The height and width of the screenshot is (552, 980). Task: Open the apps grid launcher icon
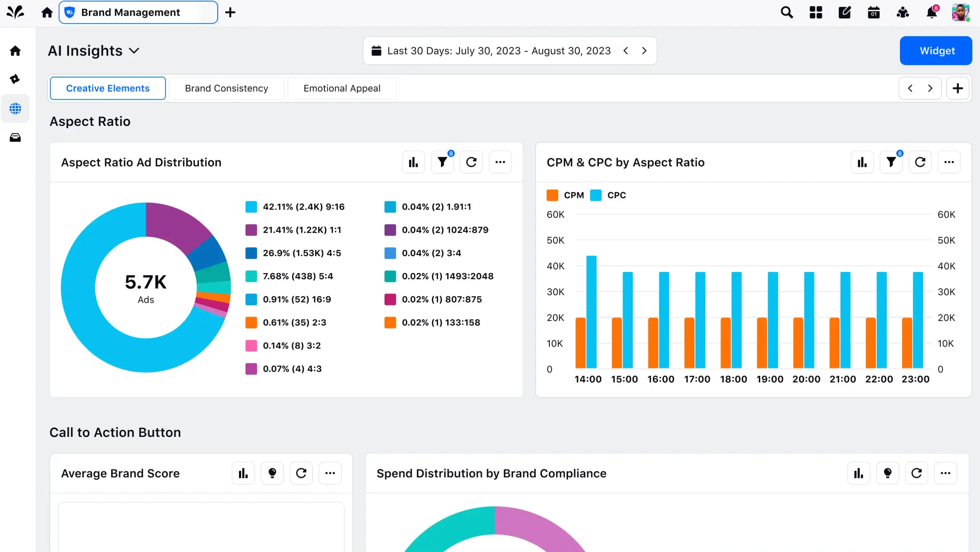coord(815,12)
